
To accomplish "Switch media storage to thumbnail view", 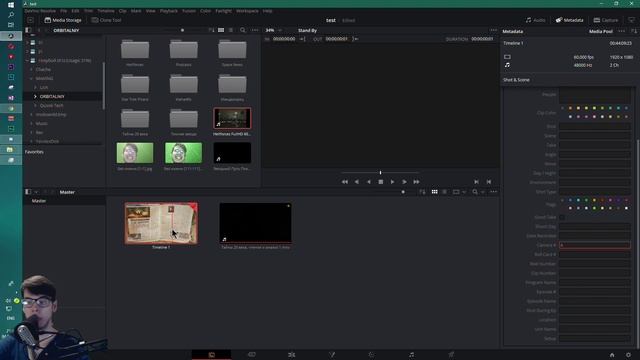I will (x=221, y=30).
